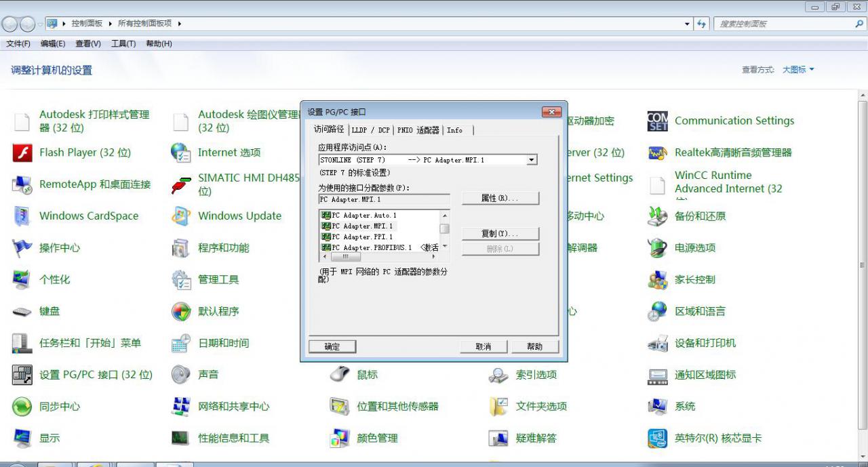This screenshot has width=868, height=467.
Task: Click the 属性(R)... button
Action: click(500, 198)
